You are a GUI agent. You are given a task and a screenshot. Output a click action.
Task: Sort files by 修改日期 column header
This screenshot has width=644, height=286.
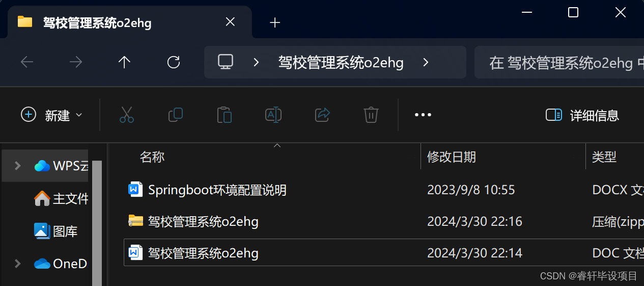tap(452, 157)
